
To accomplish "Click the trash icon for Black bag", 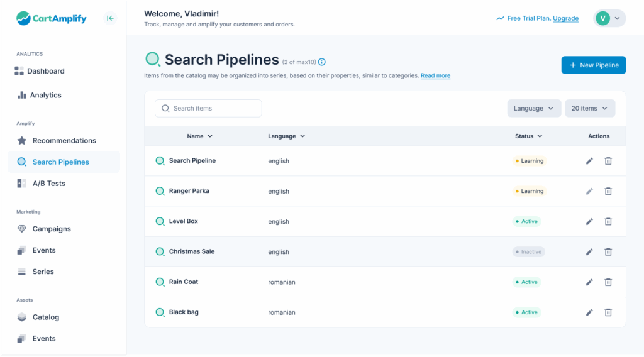I will (608, 312).
